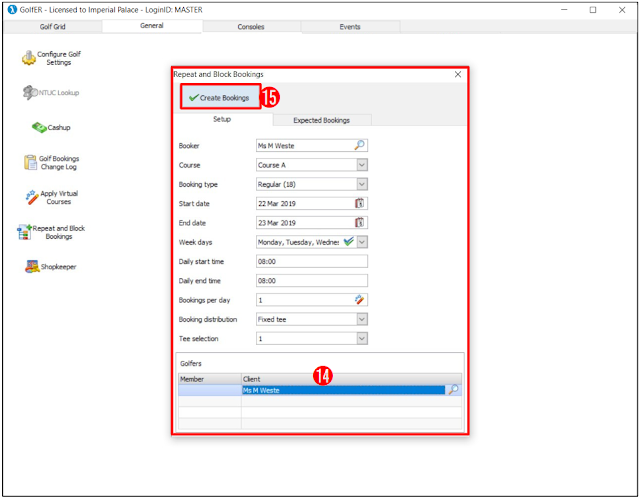The width and height of the screenshot is (640, 499).
Task: Switch to Expected Bookings tab
Action: 322,120
